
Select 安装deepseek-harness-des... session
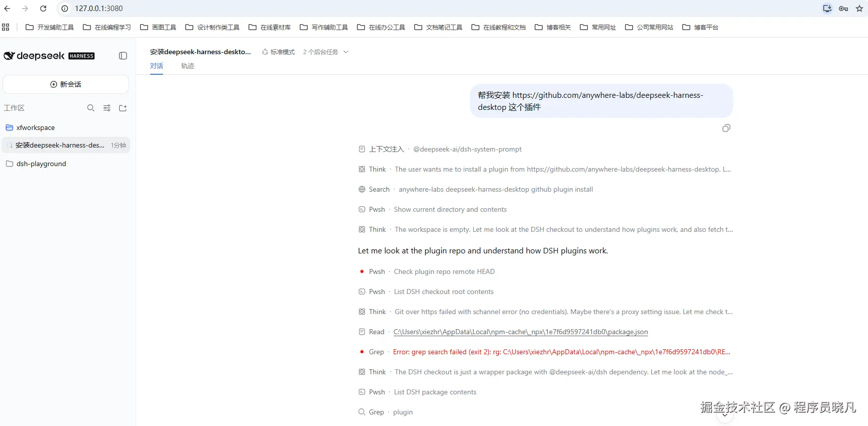[x=66, y=145]
